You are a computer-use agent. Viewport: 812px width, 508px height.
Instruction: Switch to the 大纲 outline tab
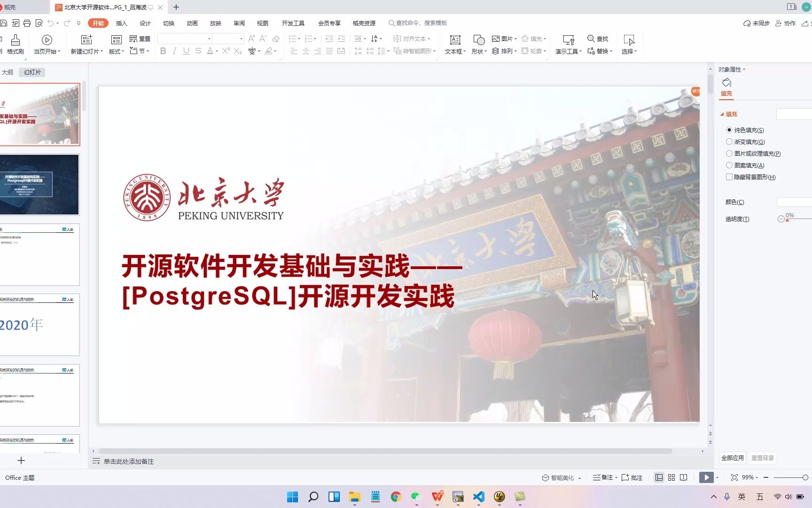[x=8, y=71]
